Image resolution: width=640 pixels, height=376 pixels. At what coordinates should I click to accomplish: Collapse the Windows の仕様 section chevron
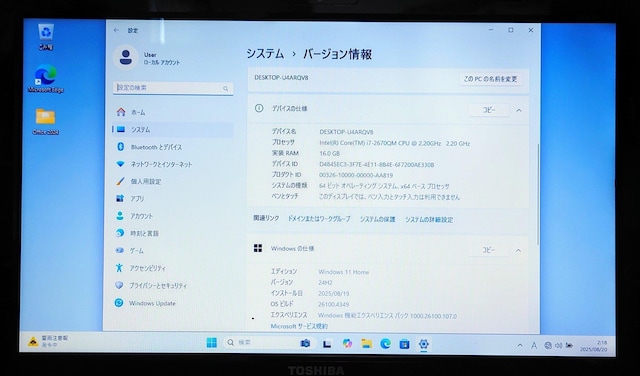pyautogui.click(x=518, y=250)
